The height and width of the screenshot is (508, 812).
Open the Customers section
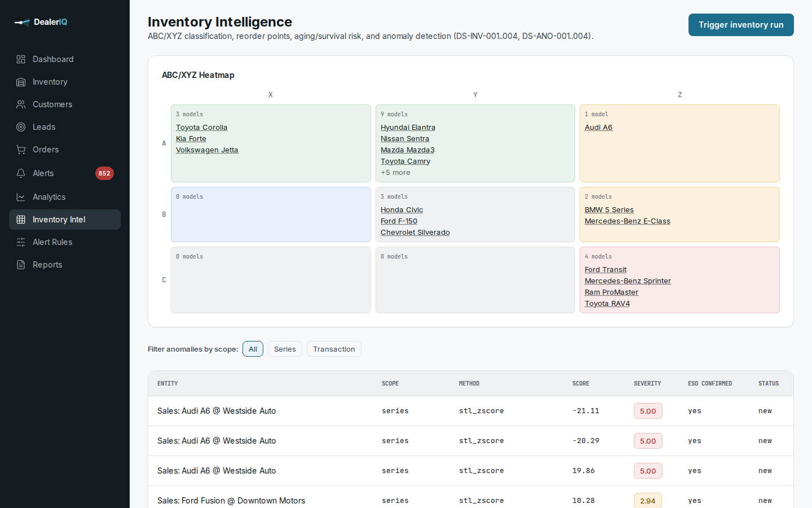(65, 104)
